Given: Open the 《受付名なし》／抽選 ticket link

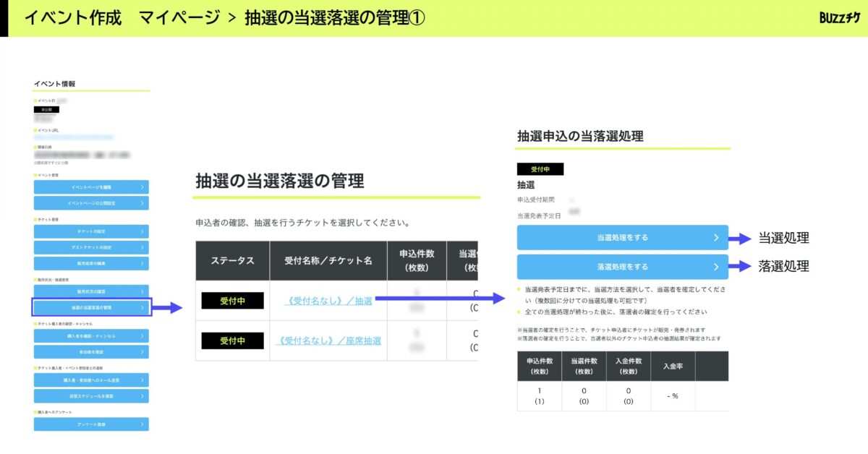Looking at the screenshot, I should click(x=328, y=301).
